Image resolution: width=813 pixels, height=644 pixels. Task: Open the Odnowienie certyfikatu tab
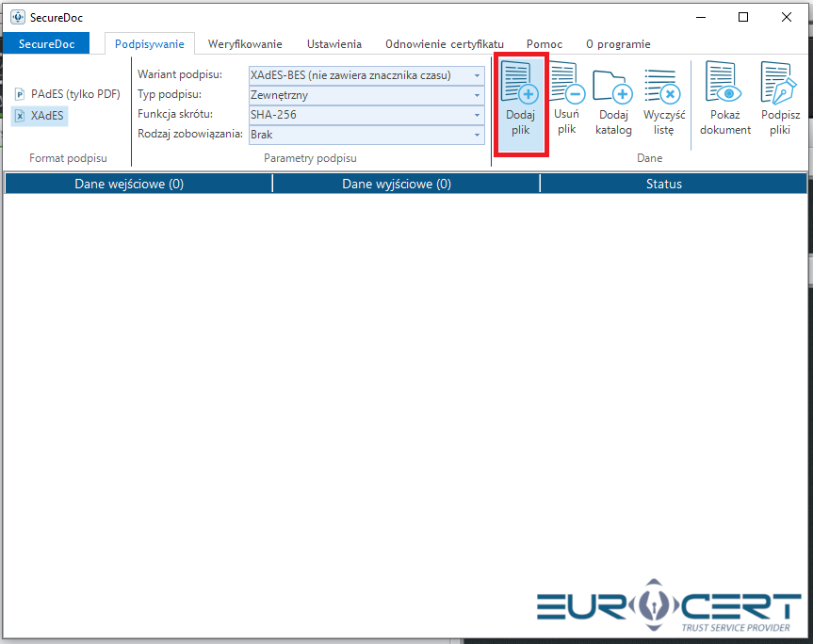coord(444,44)
